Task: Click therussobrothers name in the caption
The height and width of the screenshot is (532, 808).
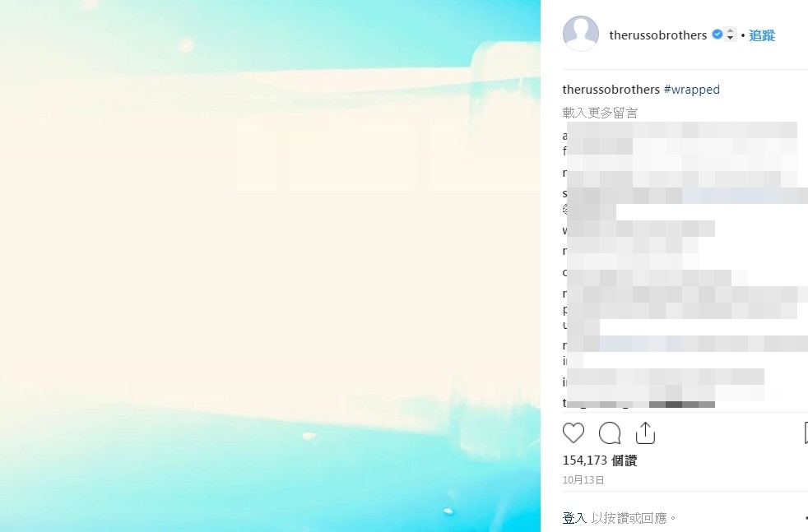Action: click(611, 90)
